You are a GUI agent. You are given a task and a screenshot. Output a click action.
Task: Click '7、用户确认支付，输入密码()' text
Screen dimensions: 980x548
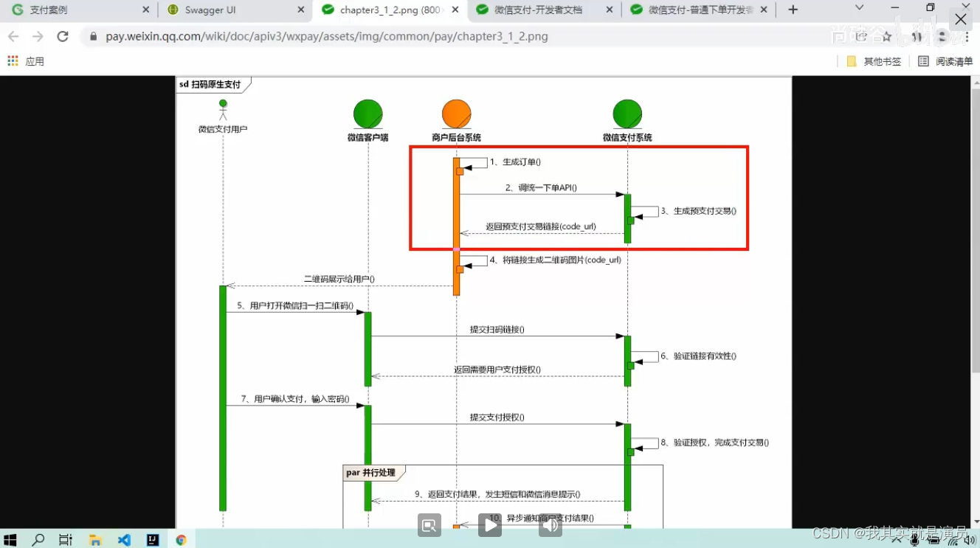pos(295,399)
